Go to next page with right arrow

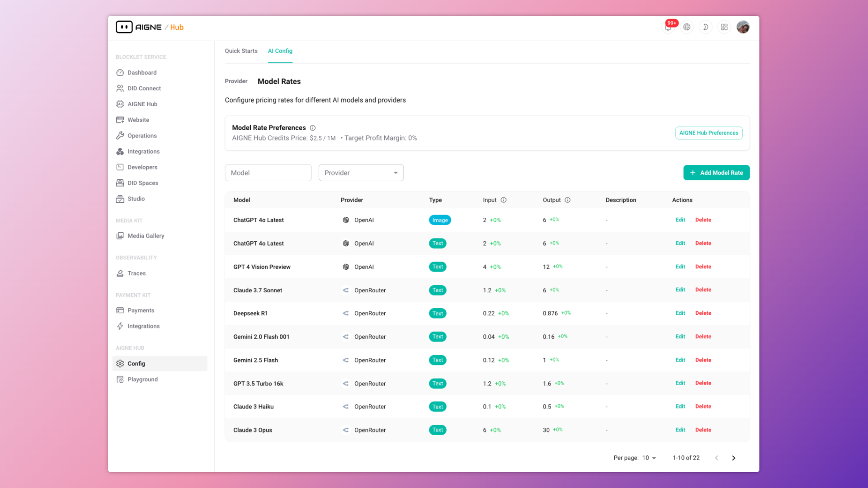pos(734,458)
